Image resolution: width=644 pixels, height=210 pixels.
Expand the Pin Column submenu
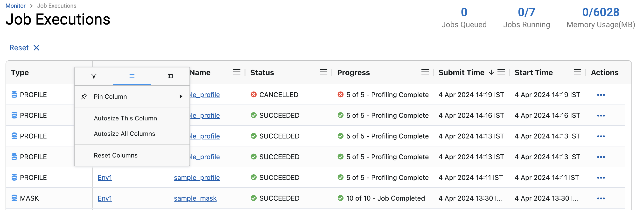(x=132, y=97)
